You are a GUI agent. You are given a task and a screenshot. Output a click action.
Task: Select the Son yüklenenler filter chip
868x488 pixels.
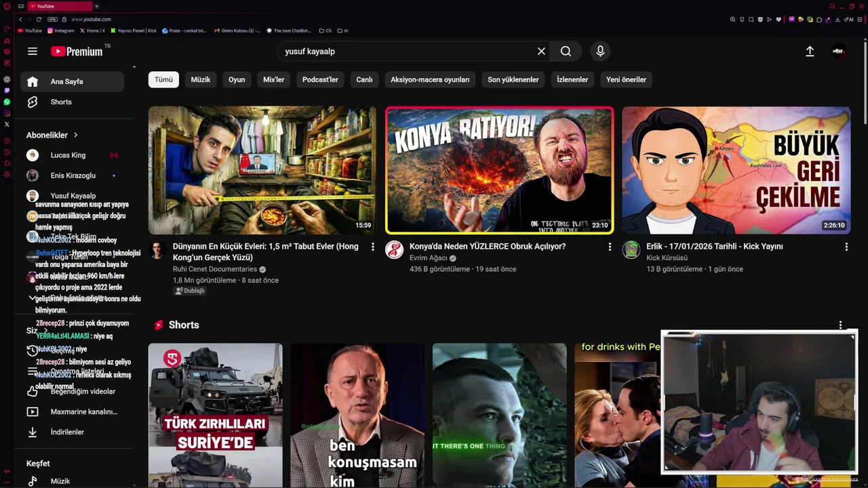pyautogui.click(x=513, y=79)
